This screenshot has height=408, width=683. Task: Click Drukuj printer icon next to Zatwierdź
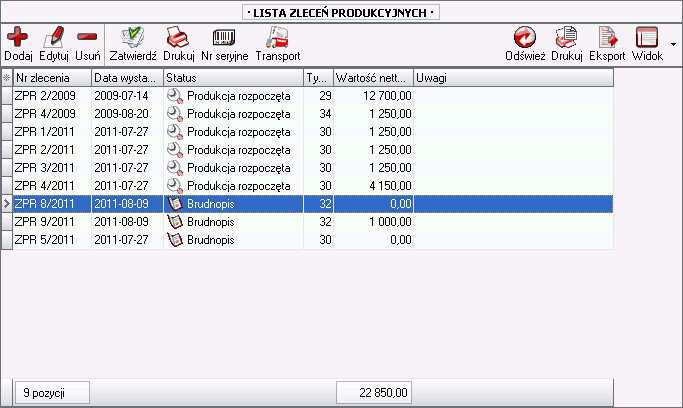(178, 37)
